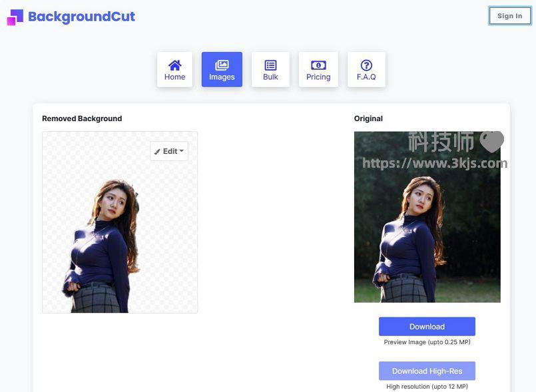The width and height of the screenshot is (536, 392).
Task: Click the Download High-Res button
Action: [427, 371]
